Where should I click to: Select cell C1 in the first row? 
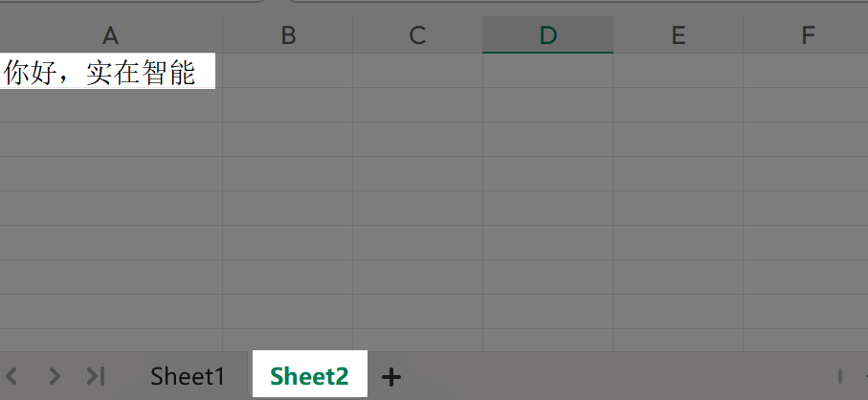pos(417,72)
